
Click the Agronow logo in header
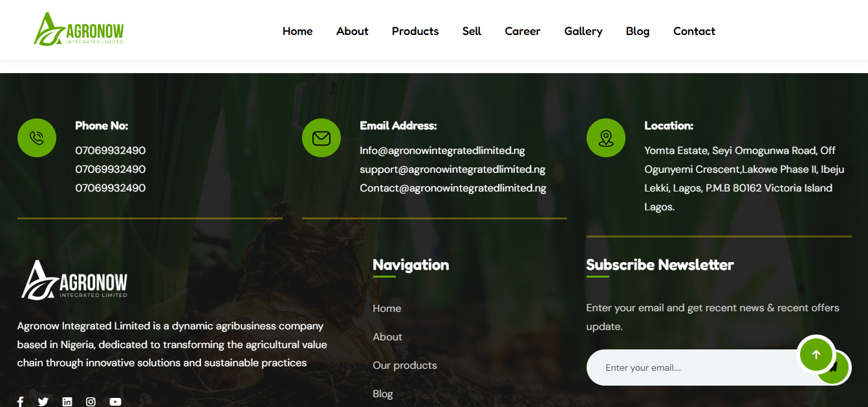[x=79, y=29]
